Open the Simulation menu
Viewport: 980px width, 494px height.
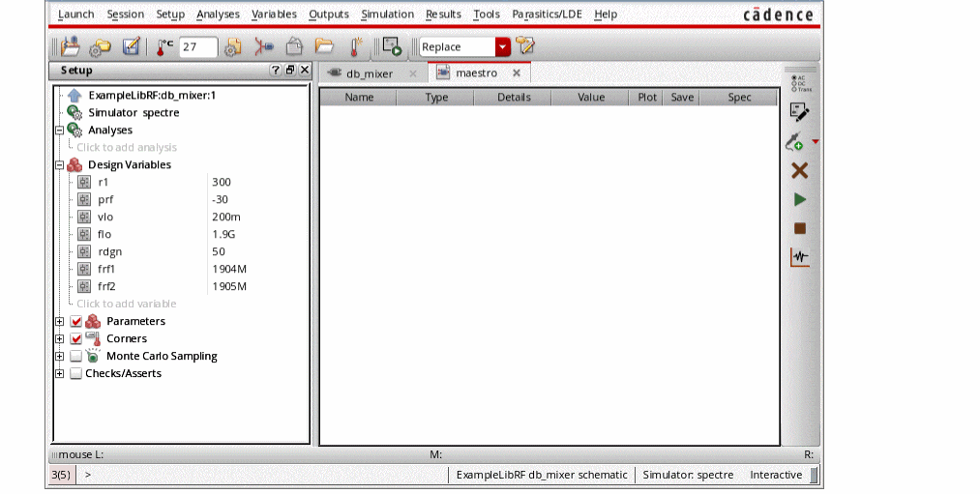tap(388, 14)
